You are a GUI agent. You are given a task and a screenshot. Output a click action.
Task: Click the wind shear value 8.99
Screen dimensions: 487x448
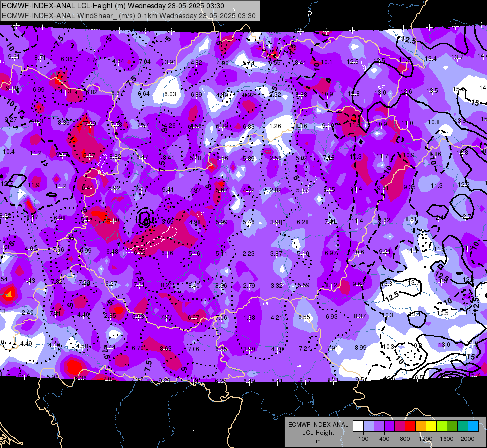tap(360, 347)
